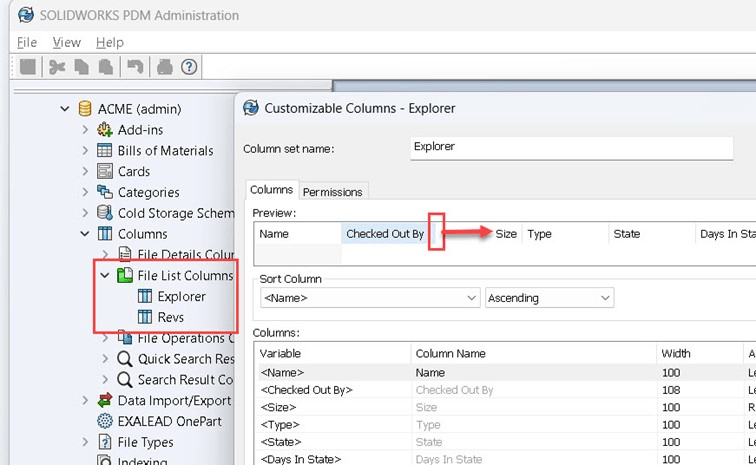Click the Column set name input field
756x465 pixels.
coord(571,147)
